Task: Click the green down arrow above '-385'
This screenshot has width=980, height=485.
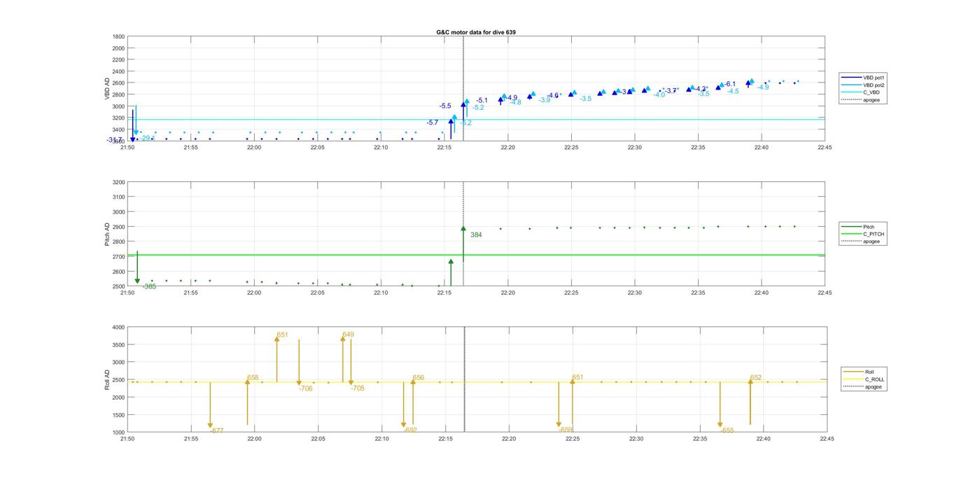Action: (x=137, y=267)
